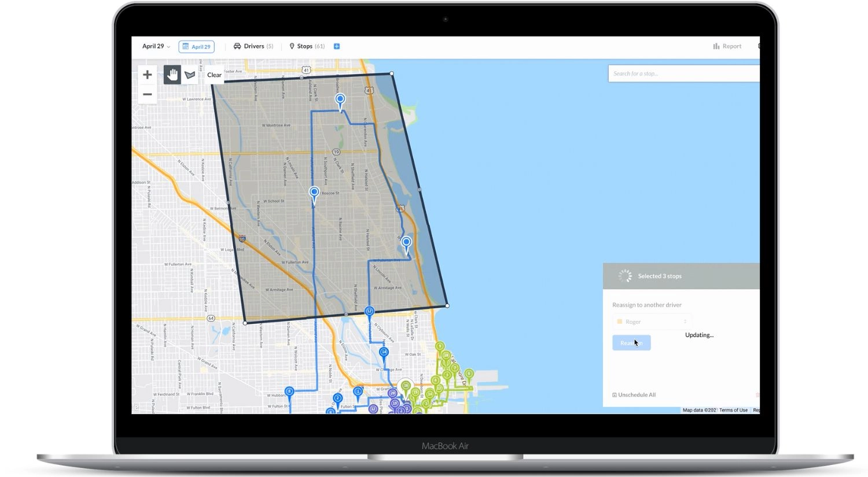Select green stop pin number 6
The image size is (868, 477).
coord(469,374)
